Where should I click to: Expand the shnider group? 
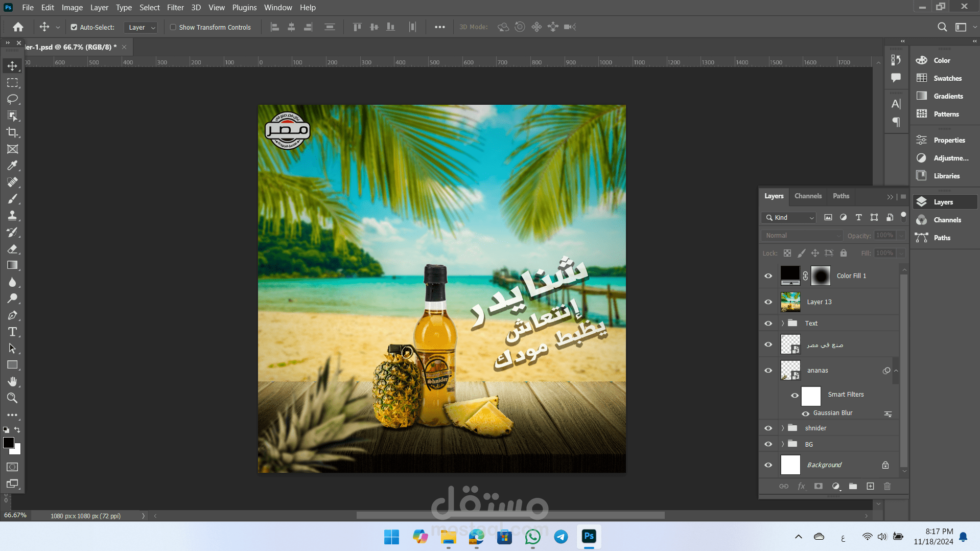pyautogui.click(x=782, y=428)
